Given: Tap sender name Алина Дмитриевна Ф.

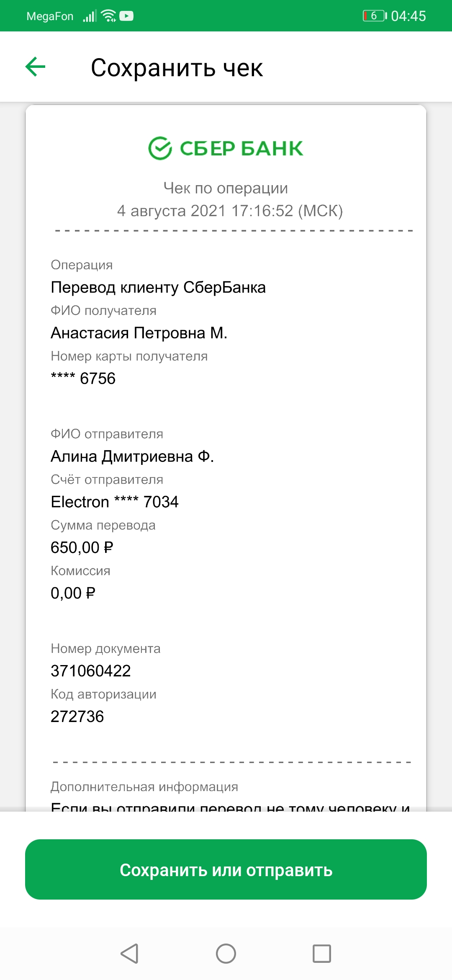Looking at the screenshot, I should (132, 456).
